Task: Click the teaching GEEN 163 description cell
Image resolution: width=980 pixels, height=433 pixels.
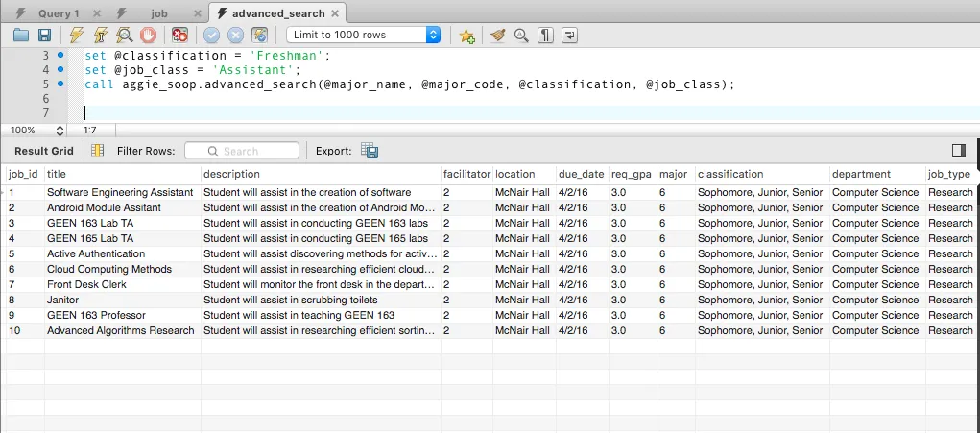Action: (x=322, y=315)
